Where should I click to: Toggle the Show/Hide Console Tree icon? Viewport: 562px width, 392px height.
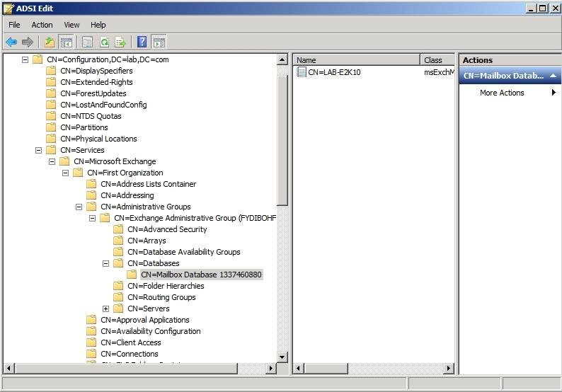pos(66,42)
